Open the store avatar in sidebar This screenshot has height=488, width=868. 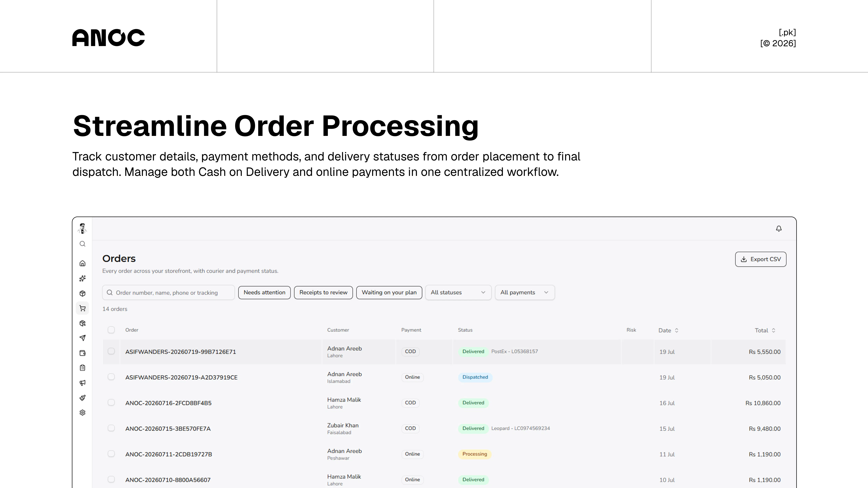82,228
